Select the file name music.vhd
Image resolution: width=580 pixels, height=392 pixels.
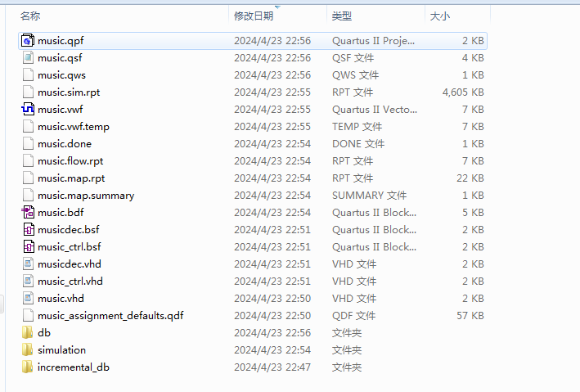point(61,299)
